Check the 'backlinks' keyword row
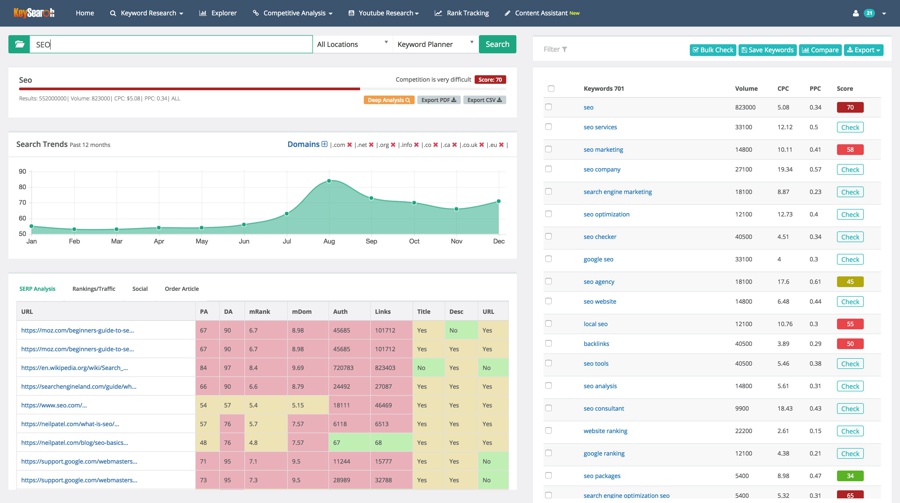The width and height of the screenshot is (900, 503). [549, 343]
